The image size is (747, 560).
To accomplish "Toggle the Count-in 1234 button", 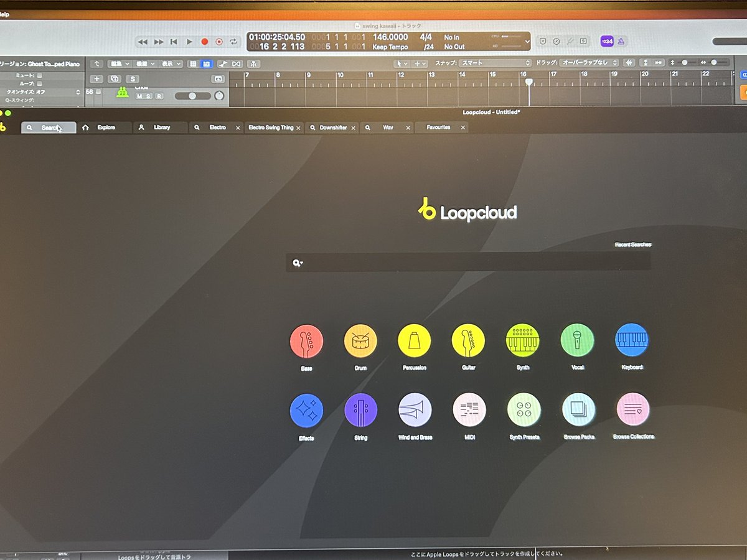I will (607, 41).
